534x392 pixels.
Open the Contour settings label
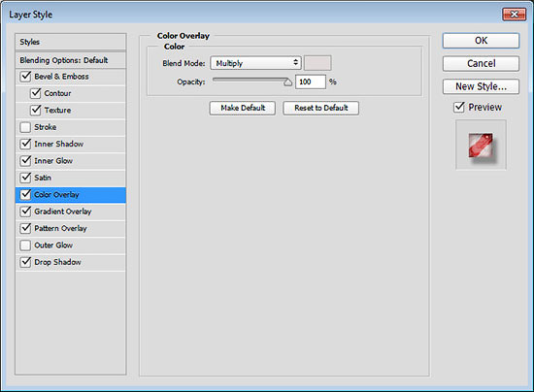57,93
